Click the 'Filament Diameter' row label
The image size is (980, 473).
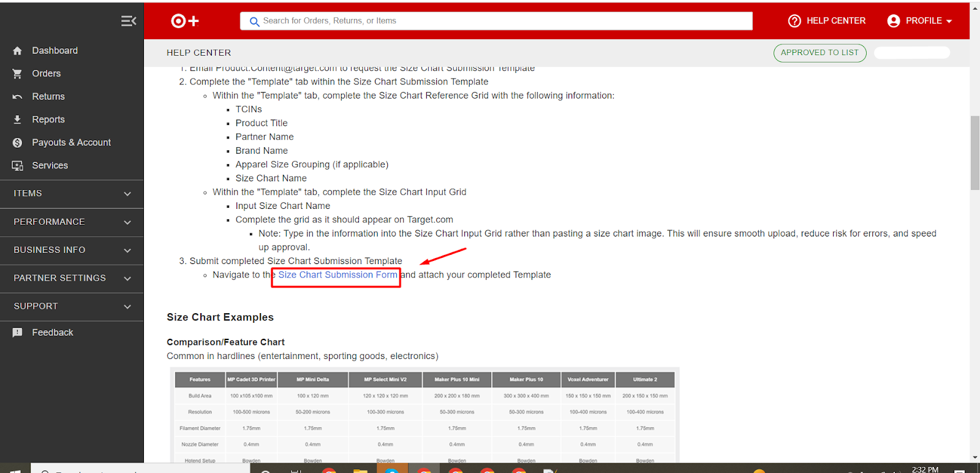(200, 428)
